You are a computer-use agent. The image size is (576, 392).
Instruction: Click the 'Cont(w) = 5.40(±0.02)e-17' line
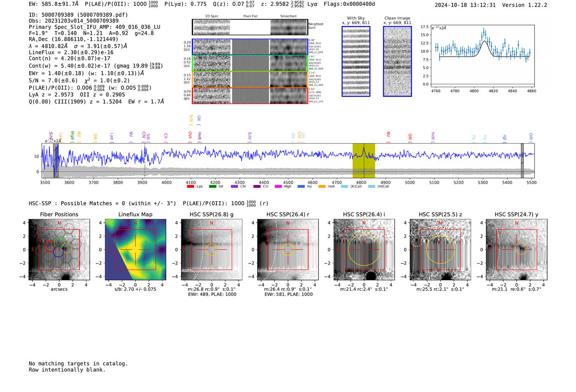[x=95, y=65]
